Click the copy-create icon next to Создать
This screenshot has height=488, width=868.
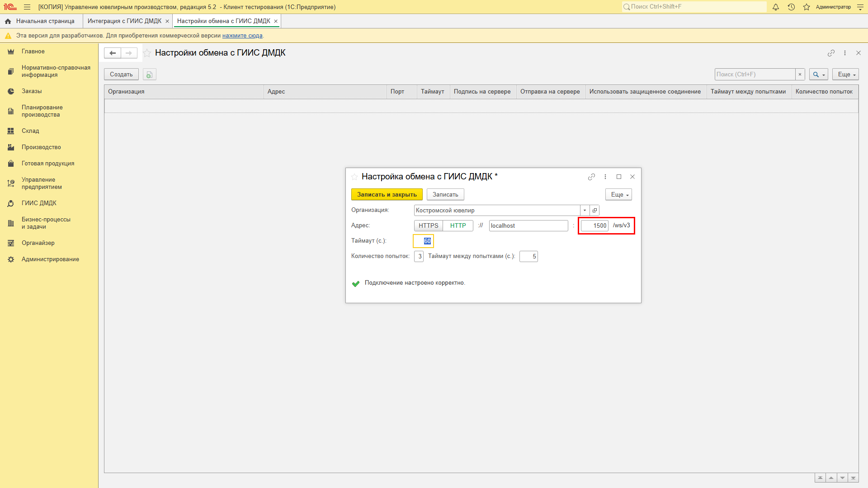(x=150, y=75)
